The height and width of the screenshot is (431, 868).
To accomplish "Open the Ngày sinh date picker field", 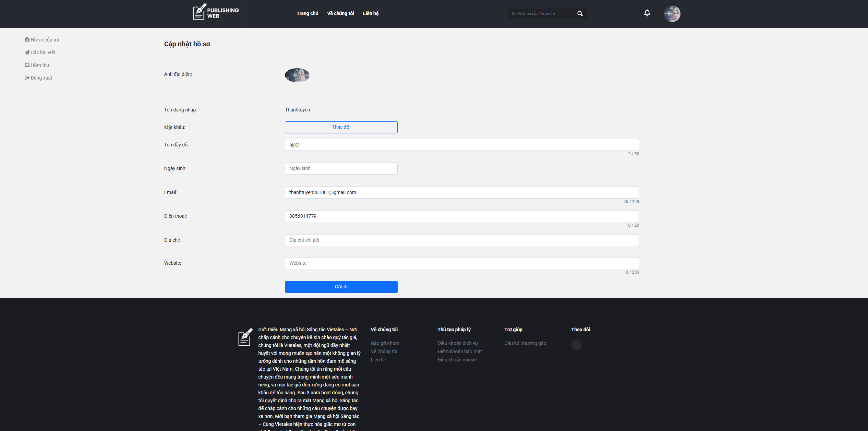I will [x=341, y=168].
